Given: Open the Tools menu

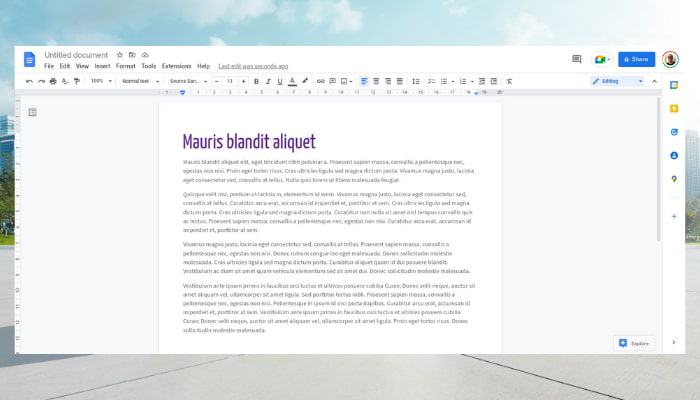Looking at the screenshot, I should pos(149,66).
